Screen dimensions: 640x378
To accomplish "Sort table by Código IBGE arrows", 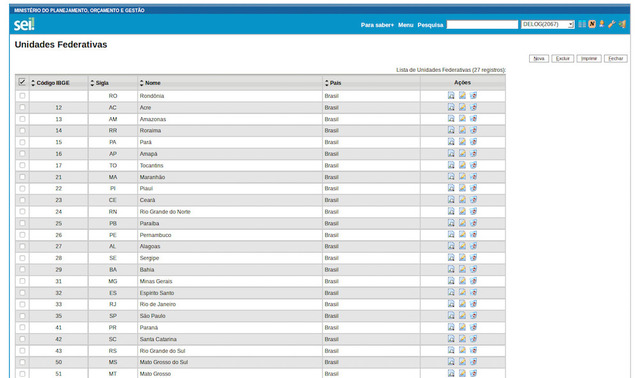I will 33,83.
